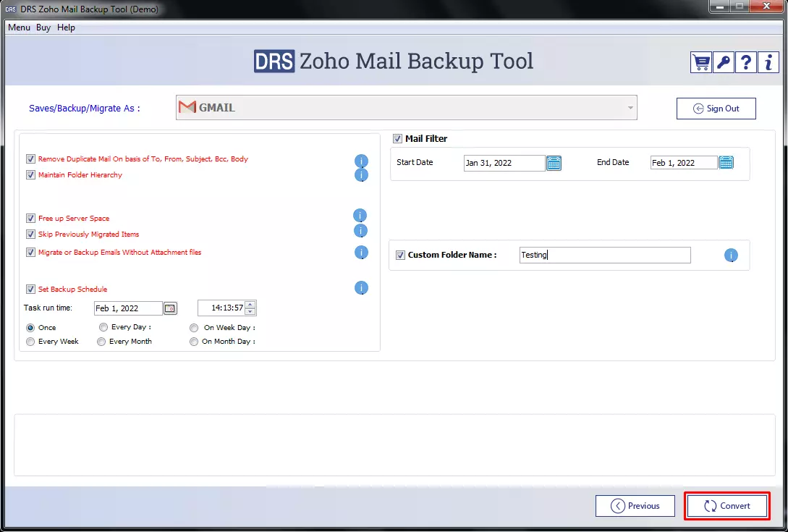Uncheck Remove Duplicate Mail checkbox
788x532 pixels.
pos(30,159)
